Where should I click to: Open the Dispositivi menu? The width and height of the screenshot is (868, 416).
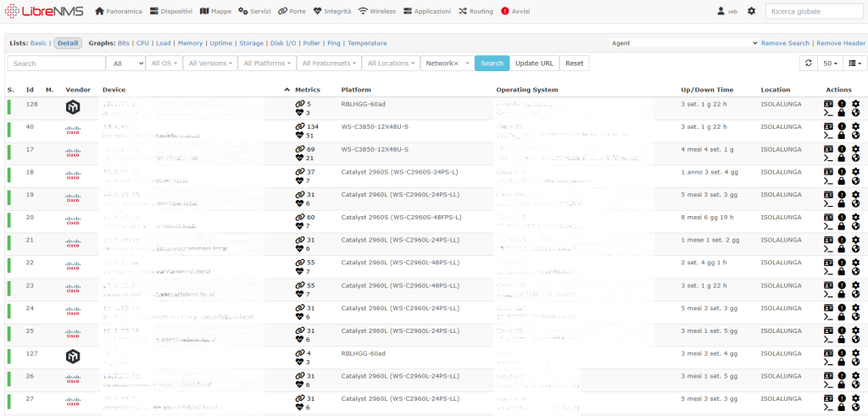pyautogui.click(x=171, y=11)
